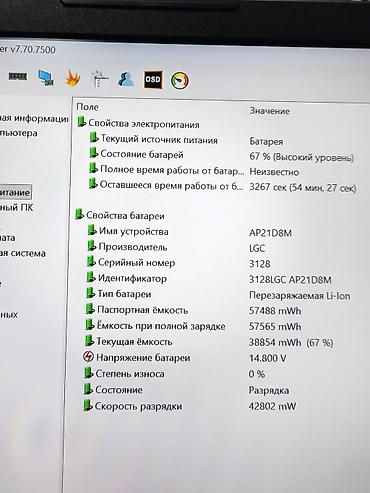The width and height of the screenshot is (370, 493).
Task: Click the value 'AP21D8M' for device name
Action: (270, 233)
